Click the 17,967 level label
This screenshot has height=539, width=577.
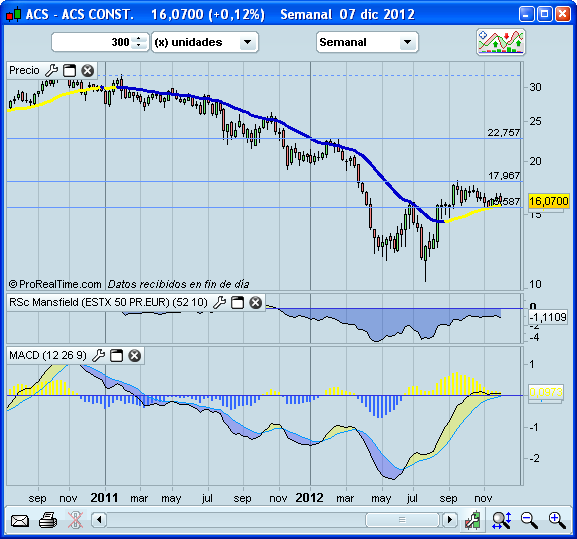point(503,175)
